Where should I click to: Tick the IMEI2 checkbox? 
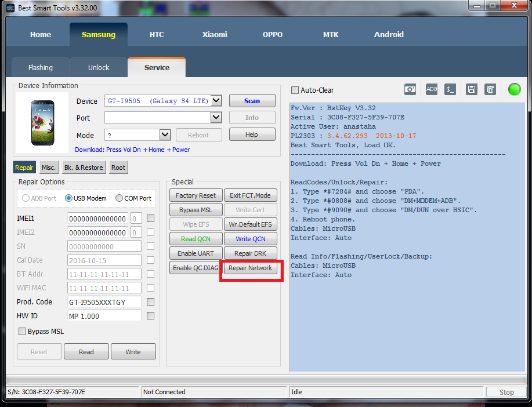(151, 232)
